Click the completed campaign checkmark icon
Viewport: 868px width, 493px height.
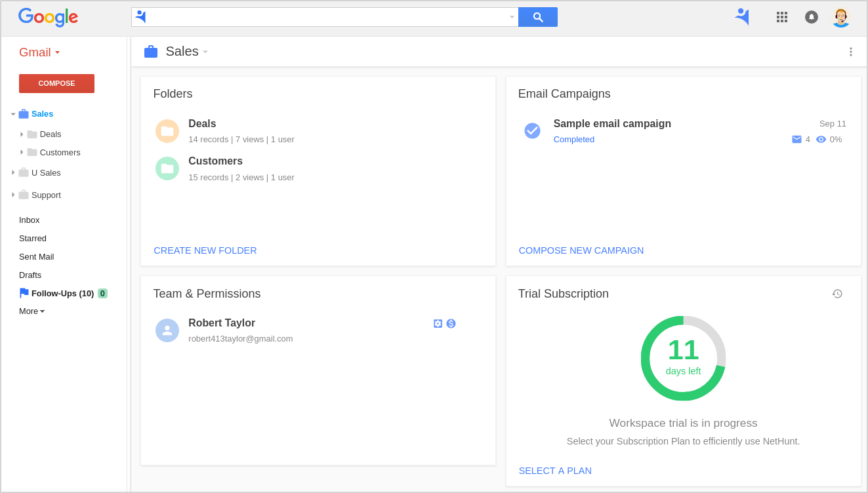click(532, 130)
